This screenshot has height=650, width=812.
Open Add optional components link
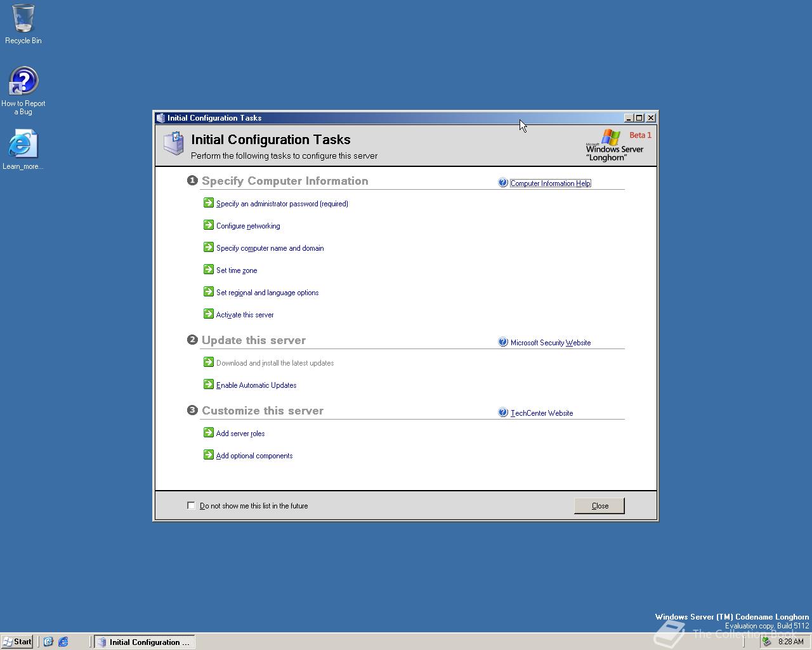pyautogui.click(x=254, y=456)
